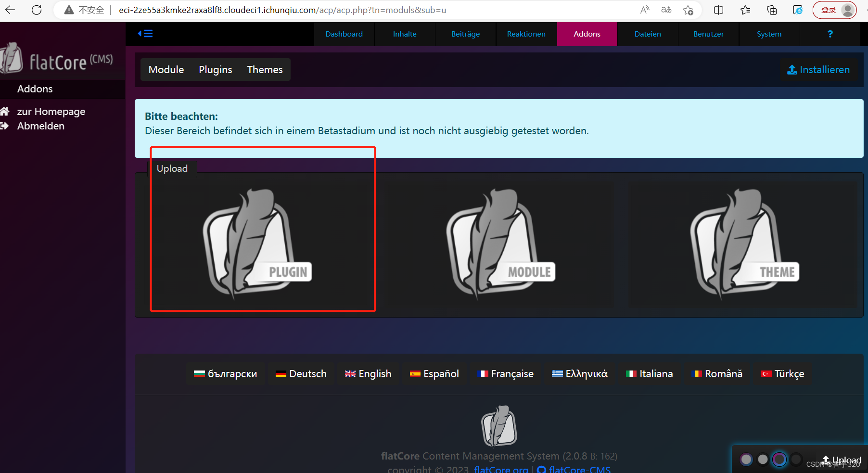Open the browser split screen icon
868x473 pixels.
pos(719,10)
